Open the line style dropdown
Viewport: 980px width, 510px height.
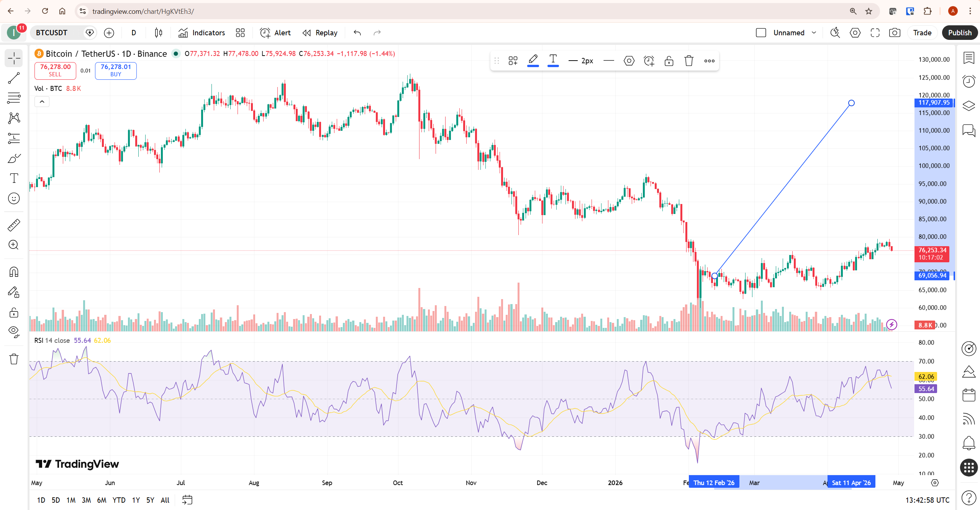click(x=608, y=61)
